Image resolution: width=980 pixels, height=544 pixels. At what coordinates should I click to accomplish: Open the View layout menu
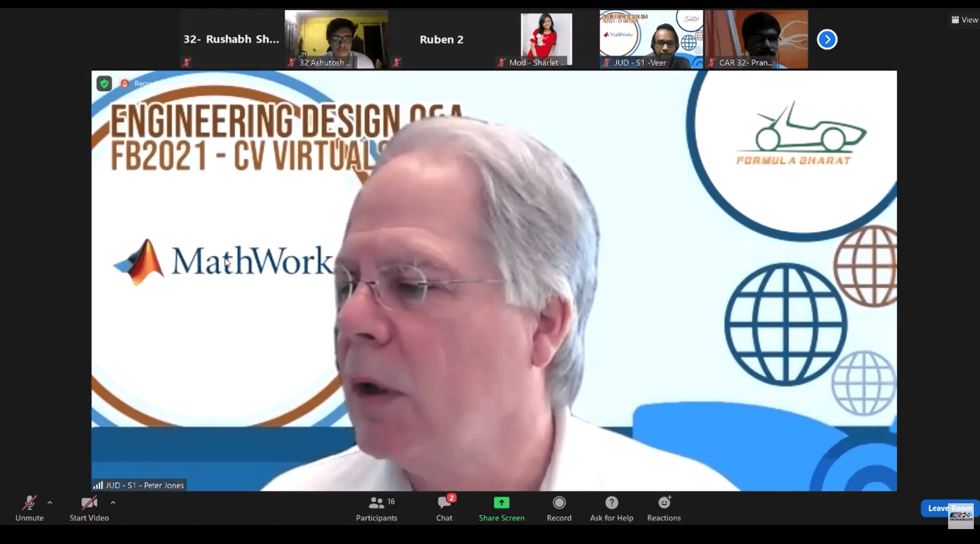[965, 20]
